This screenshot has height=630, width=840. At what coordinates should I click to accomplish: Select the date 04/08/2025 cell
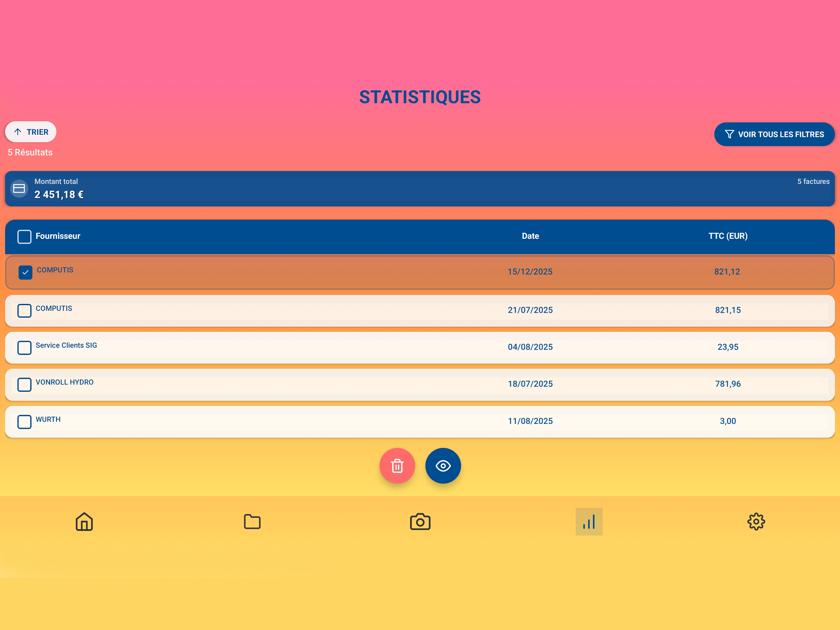pyautogui.click(x=530, y=347)
